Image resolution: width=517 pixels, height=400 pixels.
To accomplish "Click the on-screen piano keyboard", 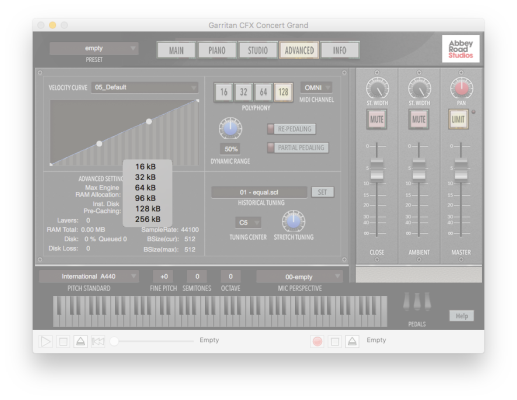I will tap(220, 311).
